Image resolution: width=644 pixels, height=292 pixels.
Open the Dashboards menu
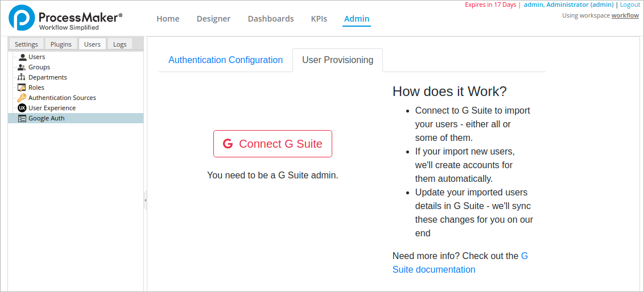271,19
